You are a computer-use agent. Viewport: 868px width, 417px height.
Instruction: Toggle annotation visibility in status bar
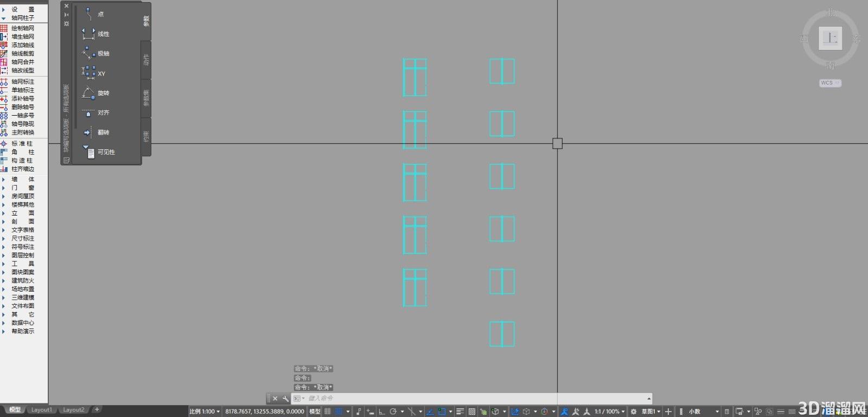[565, 412]
